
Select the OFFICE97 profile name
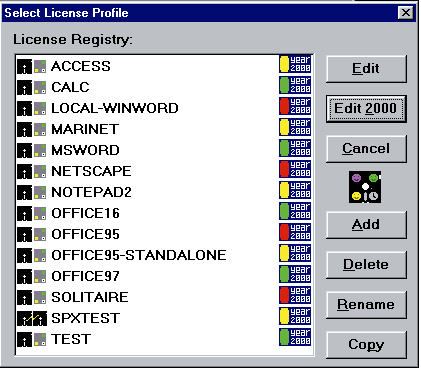click(x=85, y=276)
